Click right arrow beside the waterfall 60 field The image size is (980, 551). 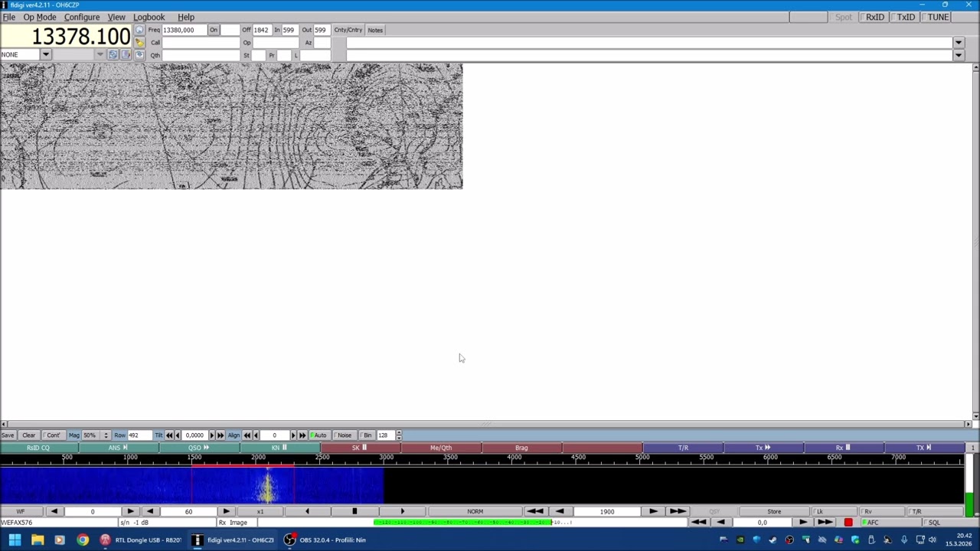pyautogui.click(x=227, y=511)
